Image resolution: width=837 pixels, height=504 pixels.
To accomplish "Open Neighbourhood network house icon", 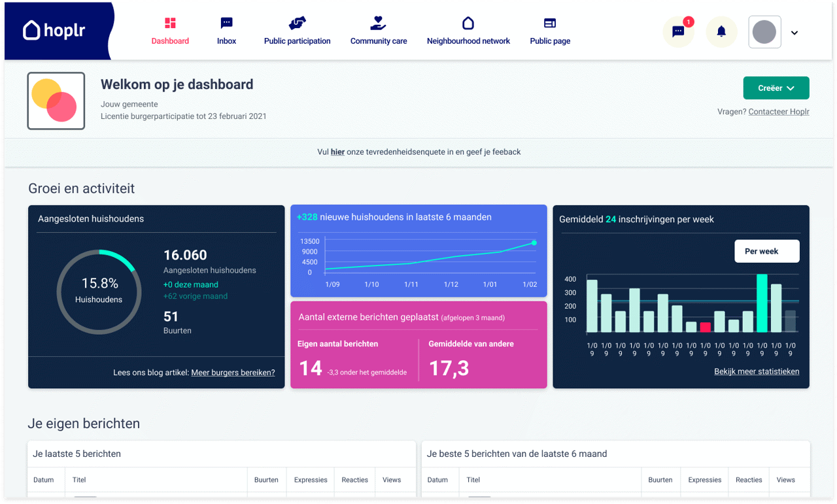I will (468, 24).
